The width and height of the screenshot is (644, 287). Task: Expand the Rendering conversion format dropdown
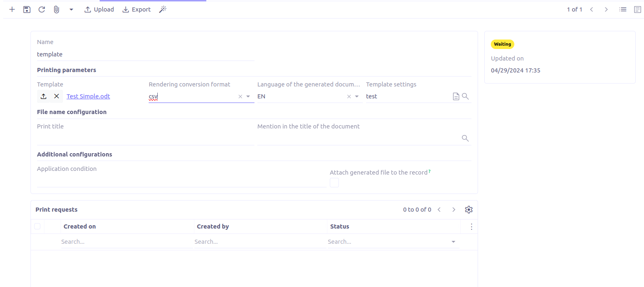(x=248, y=96)
